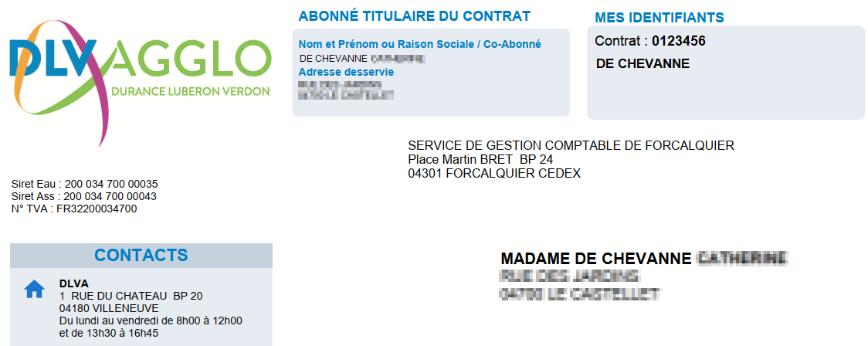868x346 pixels.
Task: Click the DLV Agglo logo
Action: (x=140, y=71)
